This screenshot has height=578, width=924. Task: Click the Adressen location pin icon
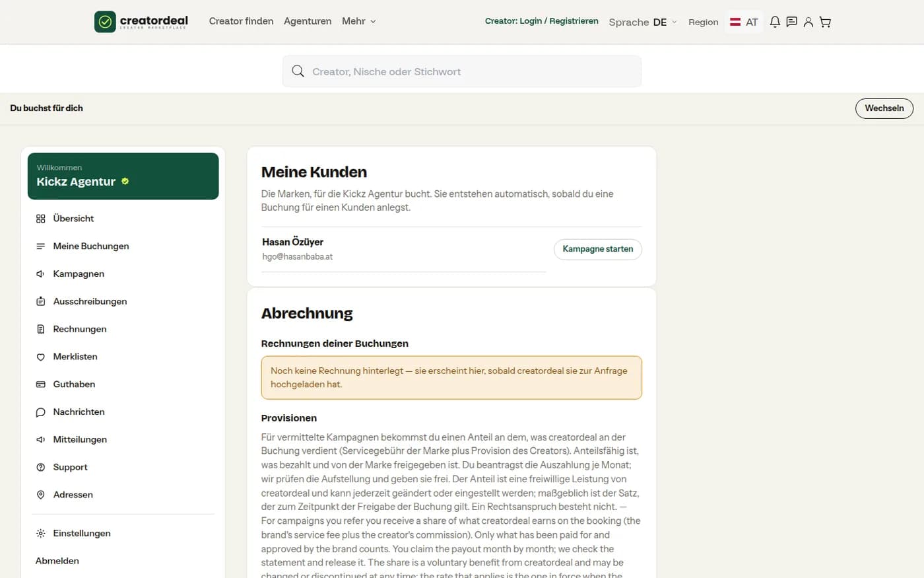pyautogui.click(x=40, y=495)
